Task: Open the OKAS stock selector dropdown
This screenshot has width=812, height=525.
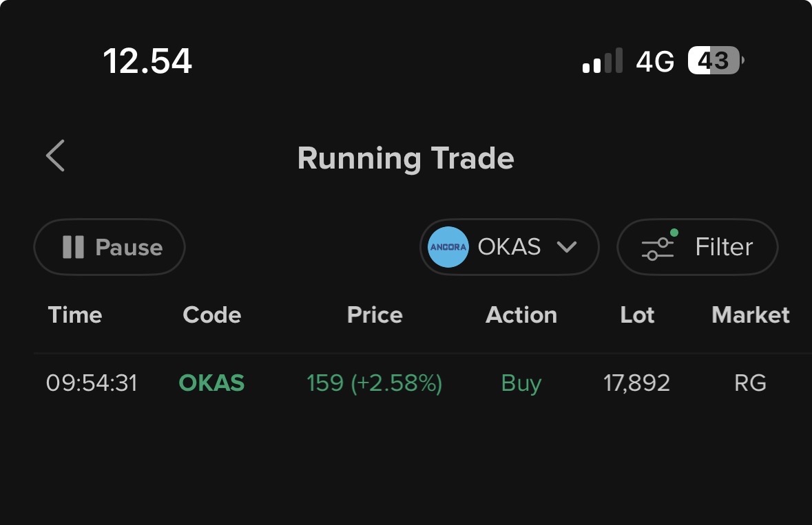Action: 509,247
